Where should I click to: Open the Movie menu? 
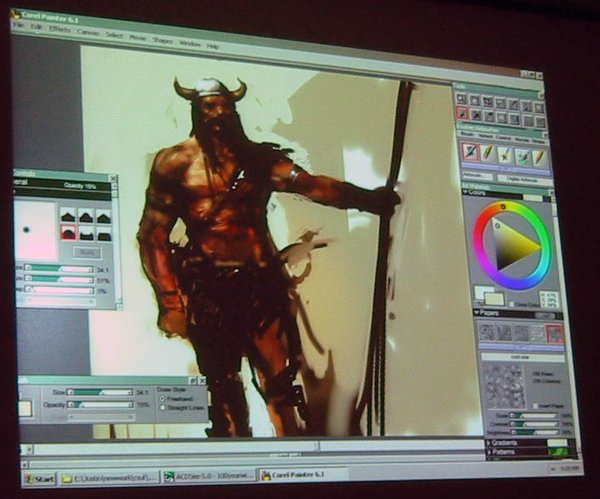(138, 38)
